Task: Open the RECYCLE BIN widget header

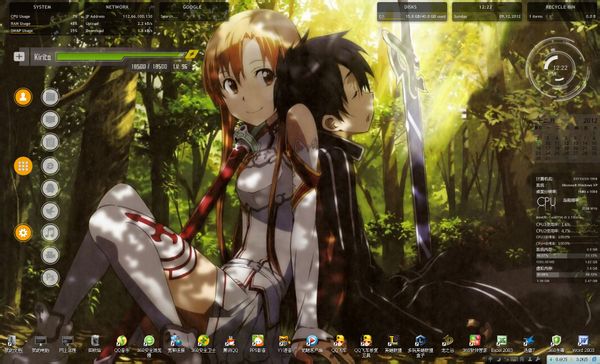Action: coord(561,7)
